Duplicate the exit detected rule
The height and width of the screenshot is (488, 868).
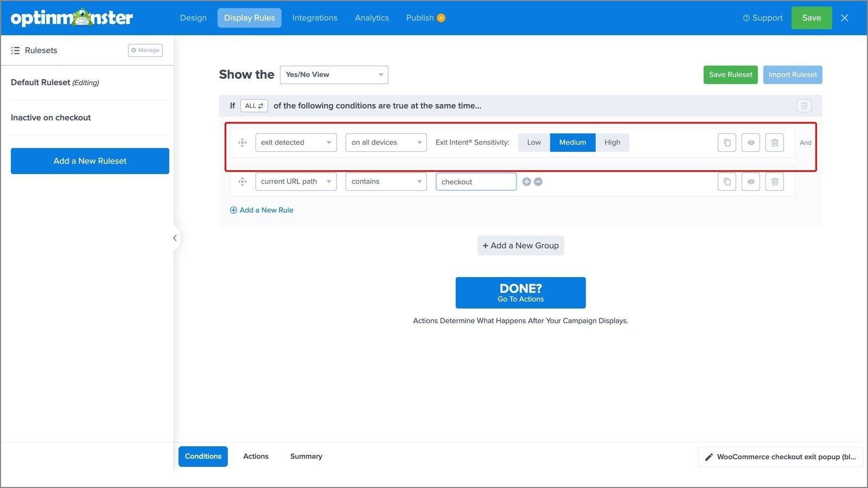coord(727,143)
